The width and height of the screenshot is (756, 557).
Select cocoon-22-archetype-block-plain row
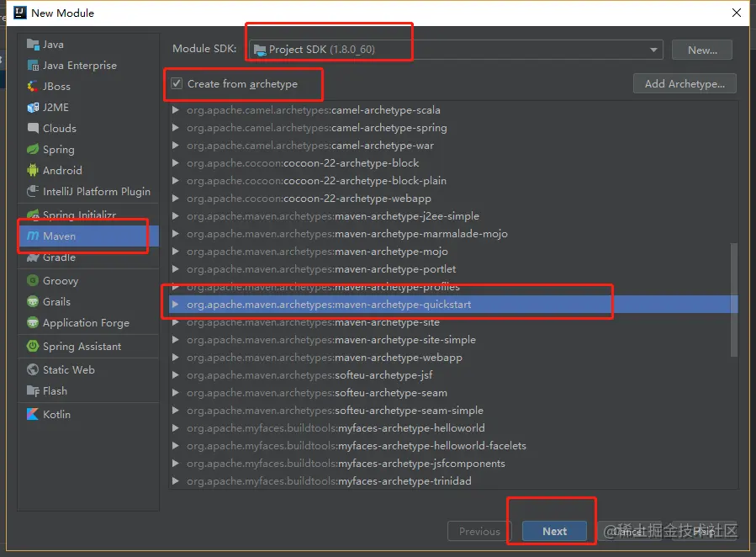[x=453, y=181]
